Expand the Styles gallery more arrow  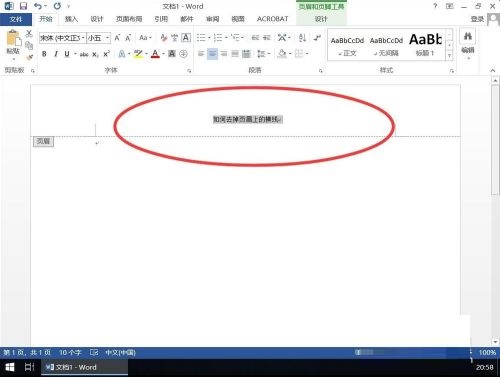point(450,56)
